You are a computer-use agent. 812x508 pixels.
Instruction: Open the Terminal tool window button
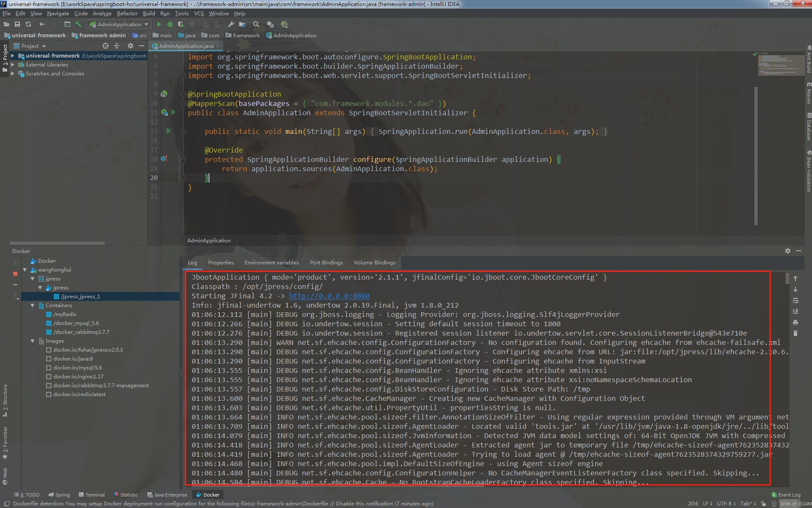pos(91,494)
